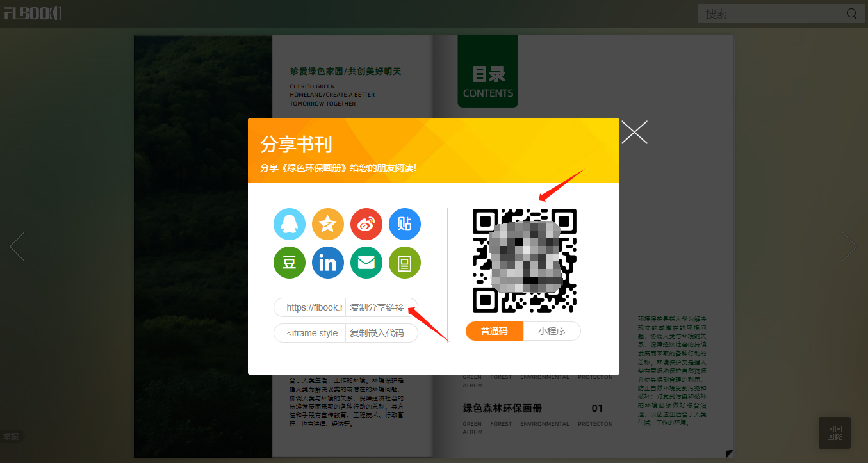Switch to the 普通码 tab
The height and width of the screenshot is (463, 868).
[x=495, y=331]
